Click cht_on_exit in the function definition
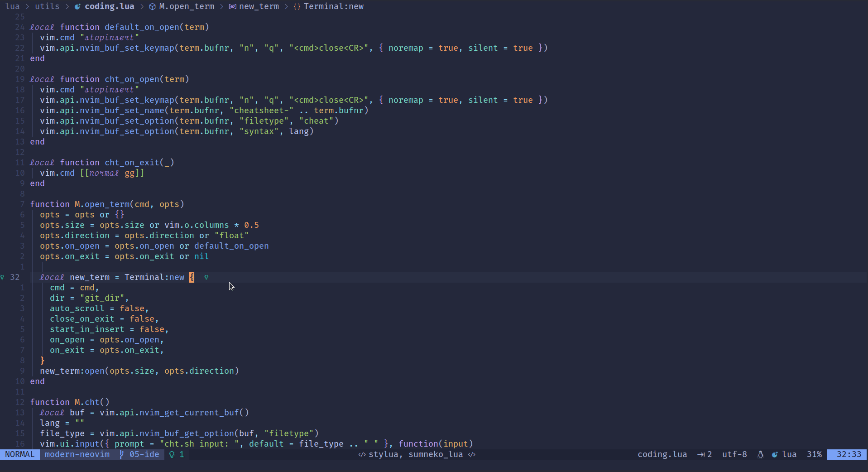 [x=132, y=163]
